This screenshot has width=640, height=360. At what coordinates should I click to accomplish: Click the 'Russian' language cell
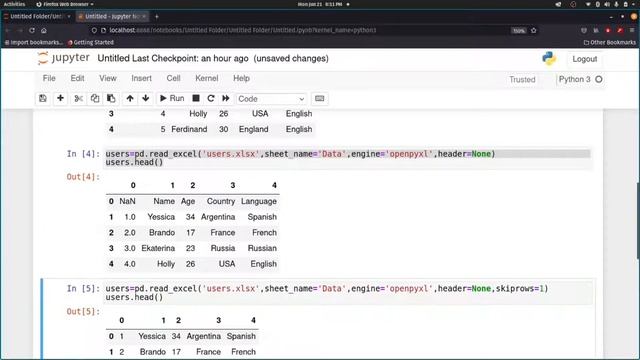(262, 248)
